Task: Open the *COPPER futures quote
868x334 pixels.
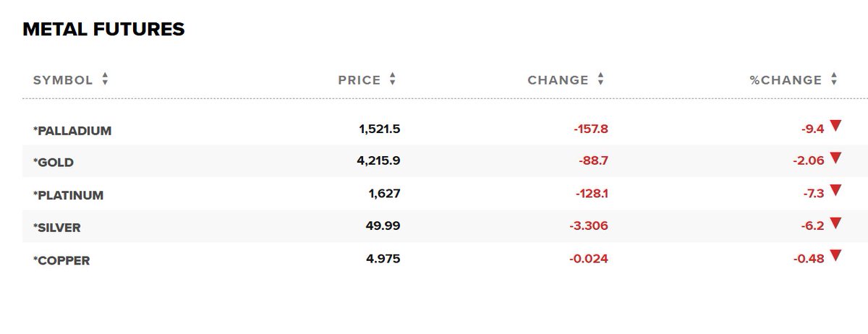Action: (x=61, y=260)
